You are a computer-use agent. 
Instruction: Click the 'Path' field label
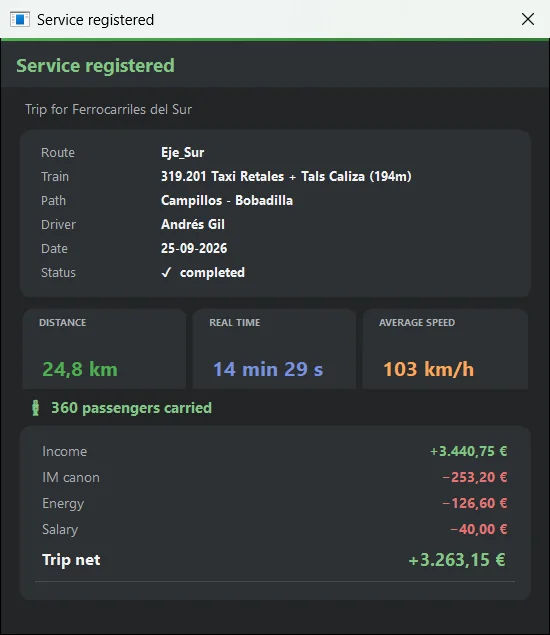click(53, 200)
